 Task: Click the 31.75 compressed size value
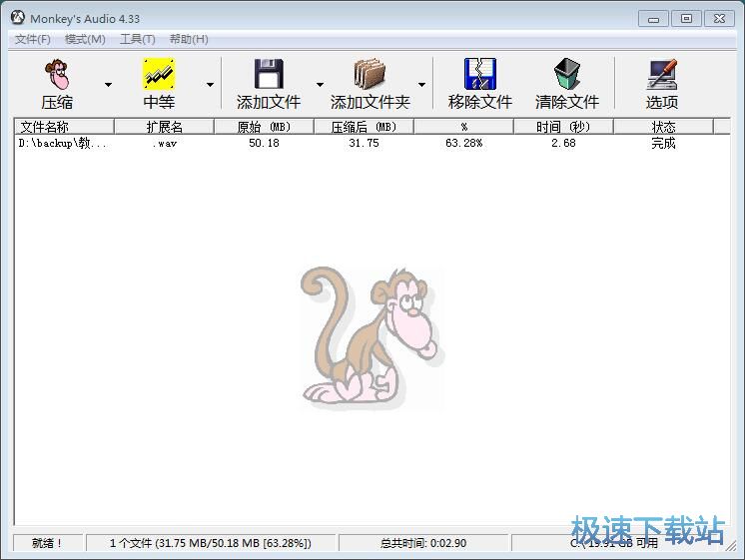pyautogui.click(x=364, y=143)
